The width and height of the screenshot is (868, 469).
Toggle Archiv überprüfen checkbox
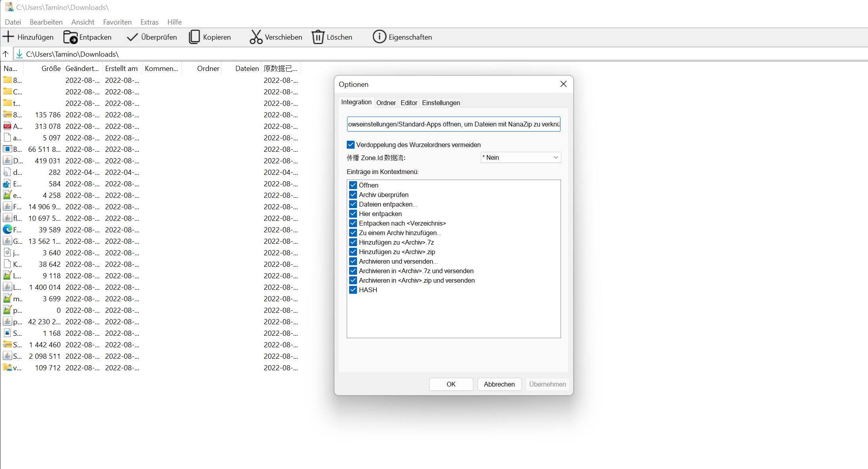tap(353, 195)
